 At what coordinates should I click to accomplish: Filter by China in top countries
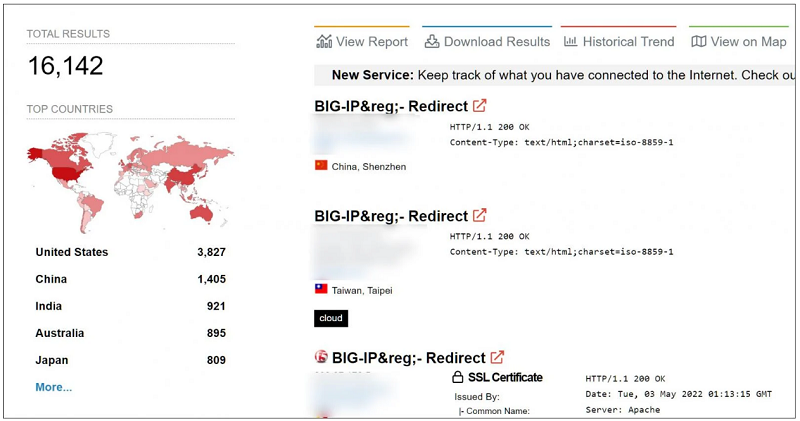point(51,279)
